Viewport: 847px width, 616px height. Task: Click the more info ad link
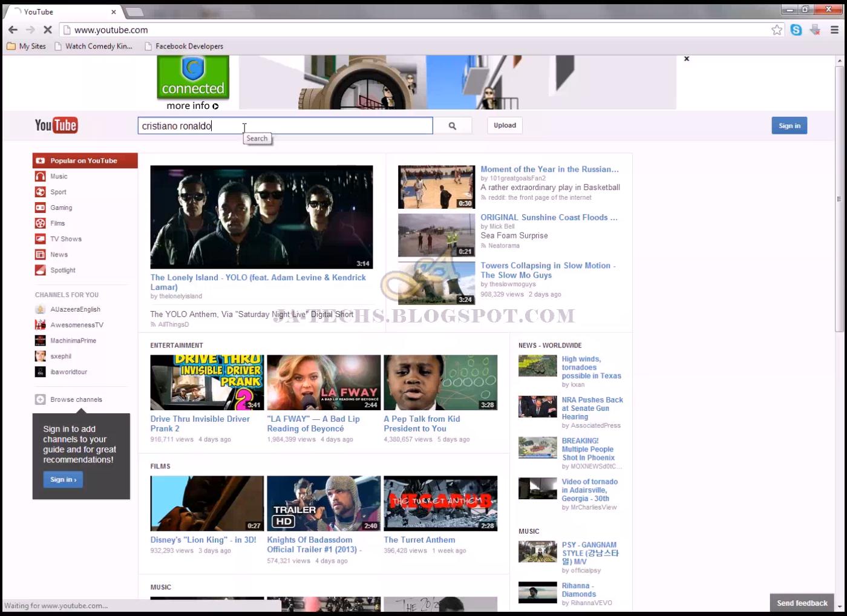tap(192, 105)
